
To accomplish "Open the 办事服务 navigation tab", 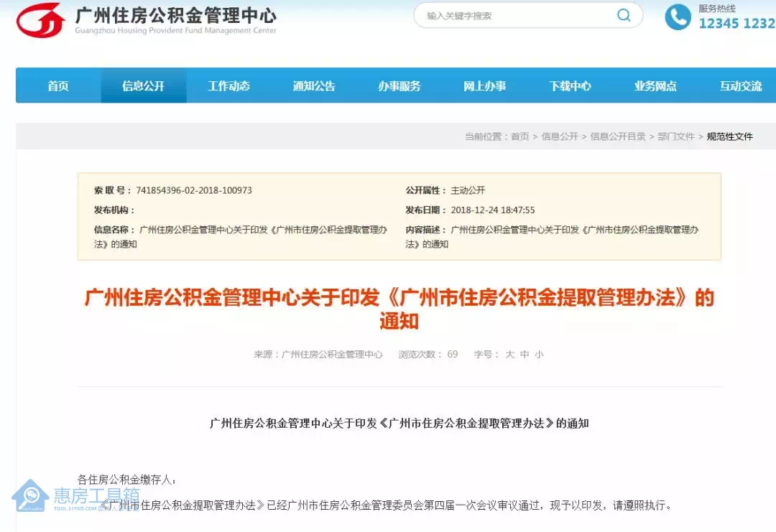I will point(399,86).
